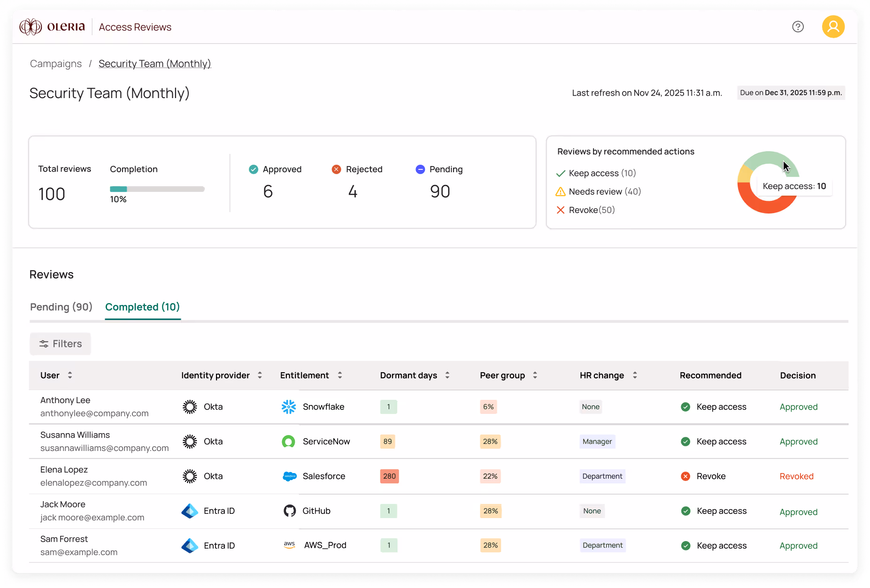The image size is (870, 588).
Task: Sort by Identity provider column arrows
Action: (x=260, y=375)
